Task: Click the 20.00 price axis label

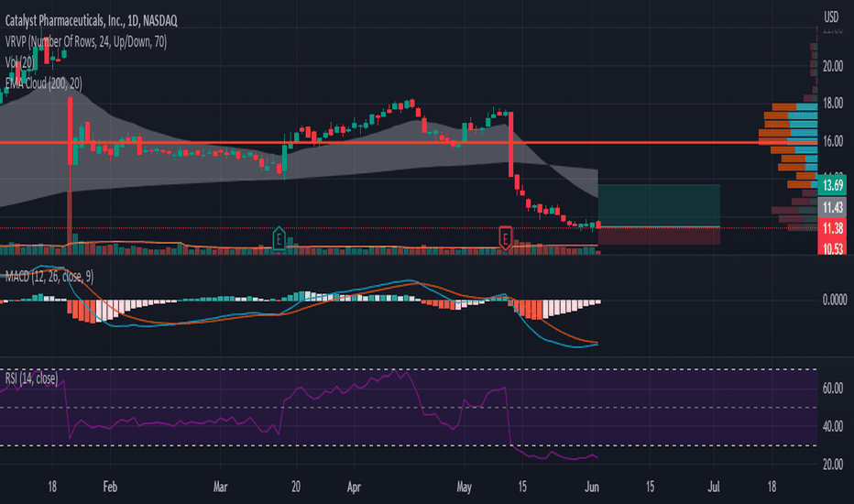Action: click(833, 67)
